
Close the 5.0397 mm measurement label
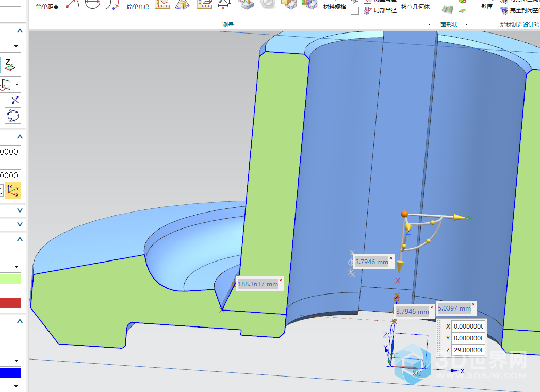(473, 304)
